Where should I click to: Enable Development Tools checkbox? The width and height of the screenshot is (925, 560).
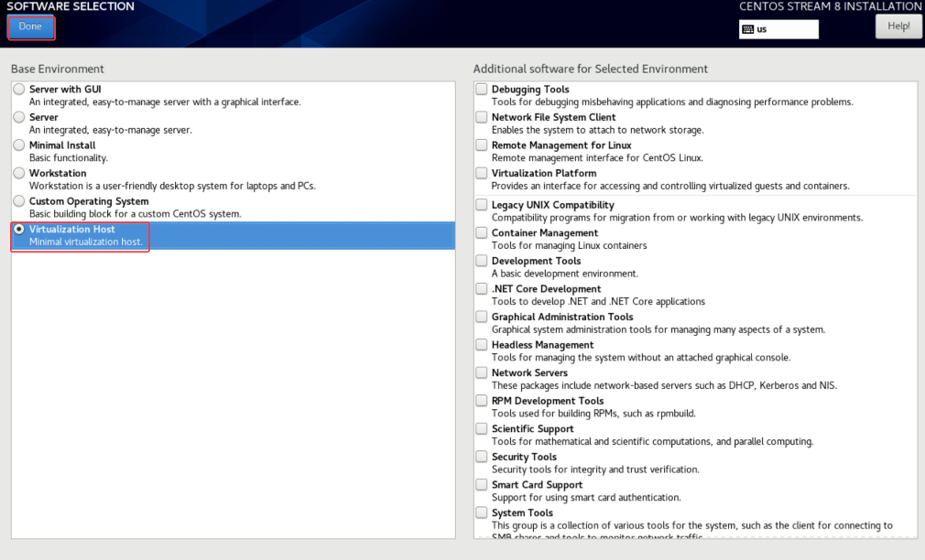[x=482, y=261]
